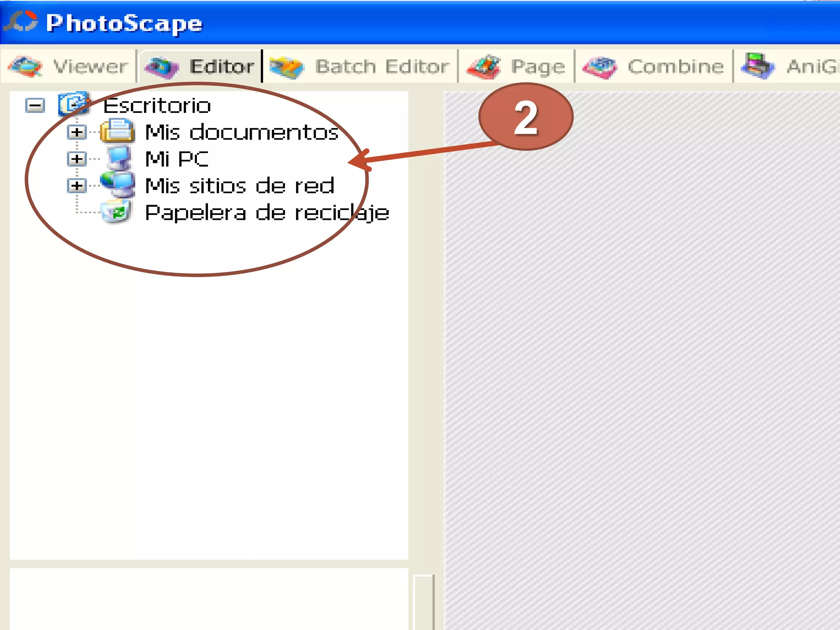Click the Batch Editor tab icon
Viewport: 840px width, 630px height.
point(287,67)
